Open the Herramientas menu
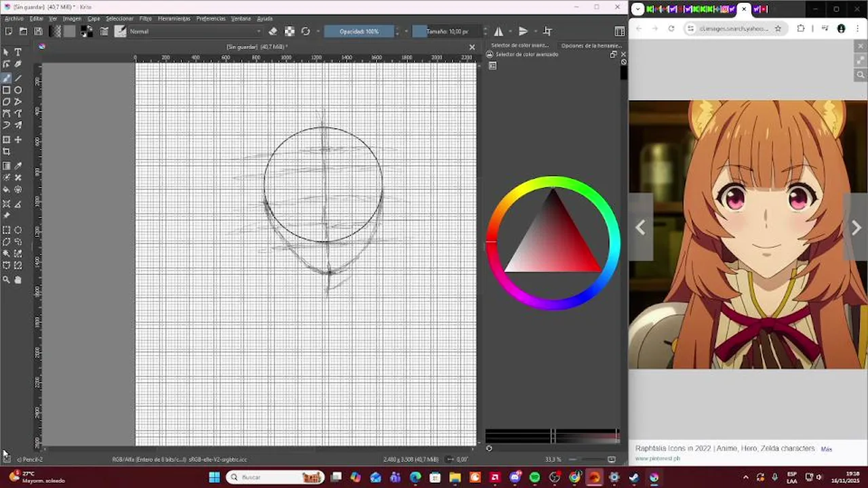Viewport: 868px width, 488px height. tap(174, 18)
